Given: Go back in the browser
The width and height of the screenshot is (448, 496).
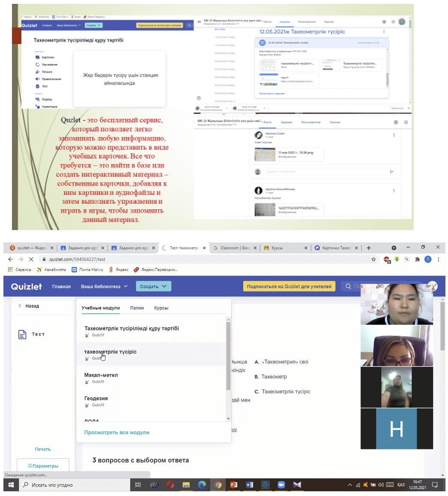Looking at the screenshot, I should [10, 260].
